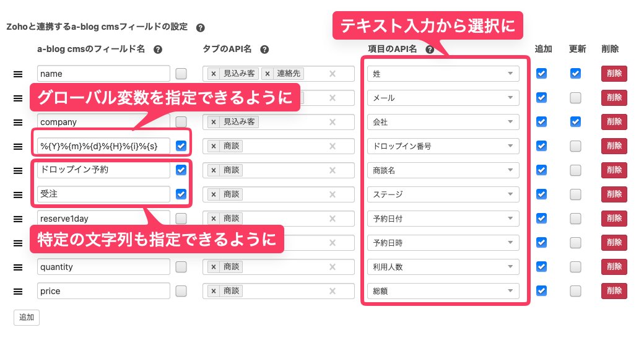Open help icon next to 項目のAPI名
Viewport: 644px width, 348px height.
[430, 50]
